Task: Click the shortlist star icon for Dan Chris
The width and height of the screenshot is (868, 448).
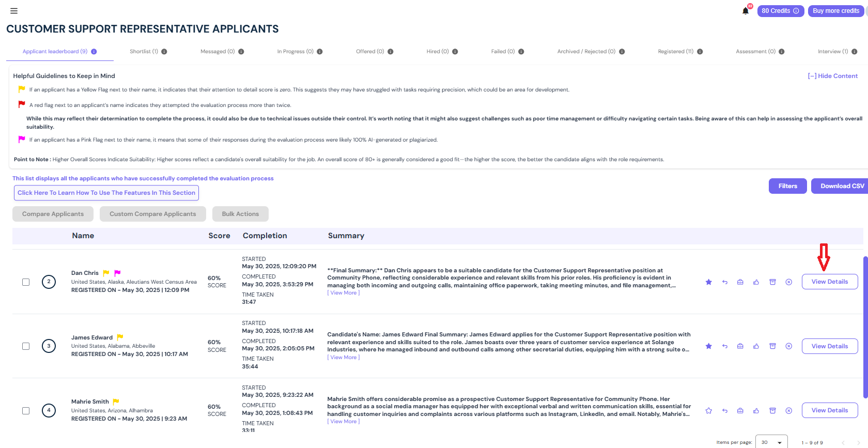Action: [709, 282]
